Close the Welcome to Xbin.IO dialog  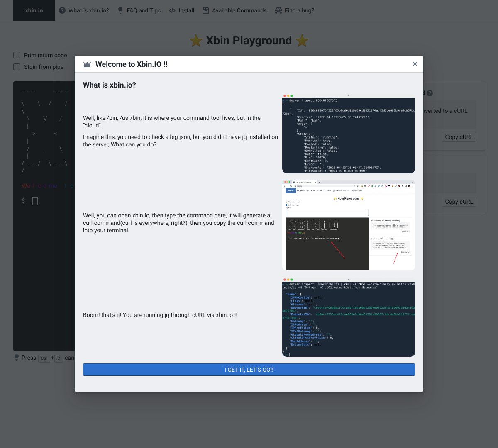coord(415,64)
